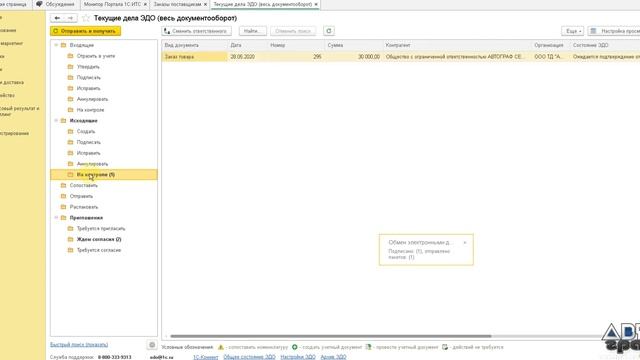Click 'Отправить и получить' button
Screen dimensions: 640x360
86,31
